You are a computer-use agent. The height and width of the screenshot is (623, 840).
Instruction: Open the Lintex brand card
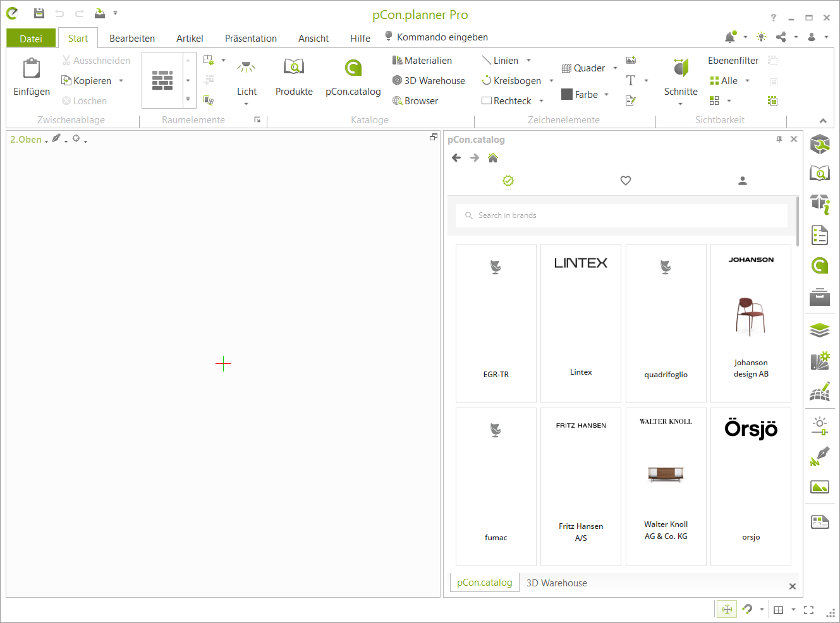(581, 324)
